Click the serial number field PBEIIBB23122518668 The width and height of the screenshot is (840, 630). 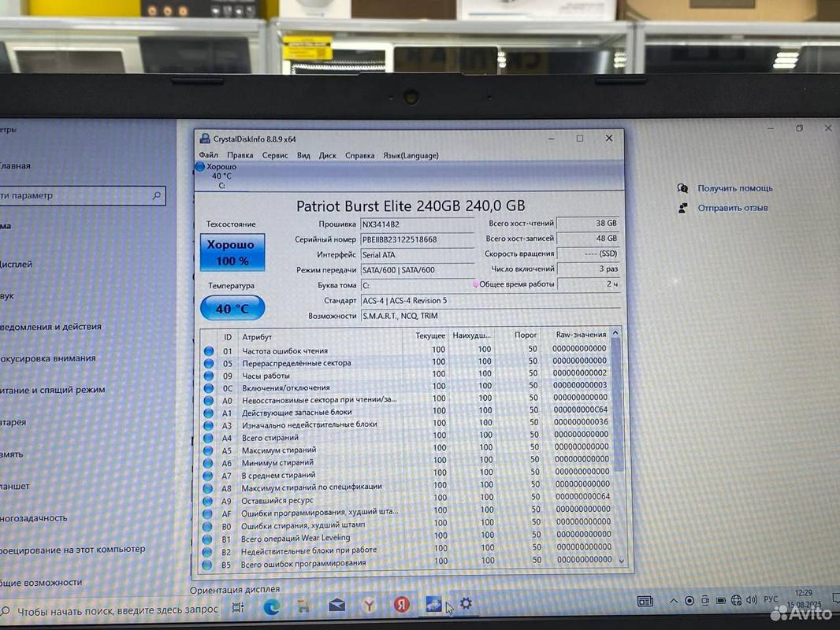(x=417, y=239)
